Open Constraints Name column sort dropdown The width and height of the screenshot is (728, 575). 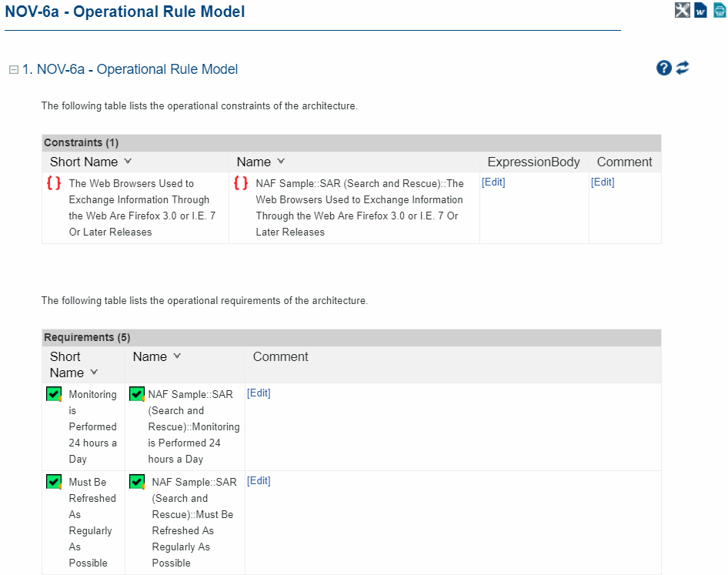[x=281, y=162]
